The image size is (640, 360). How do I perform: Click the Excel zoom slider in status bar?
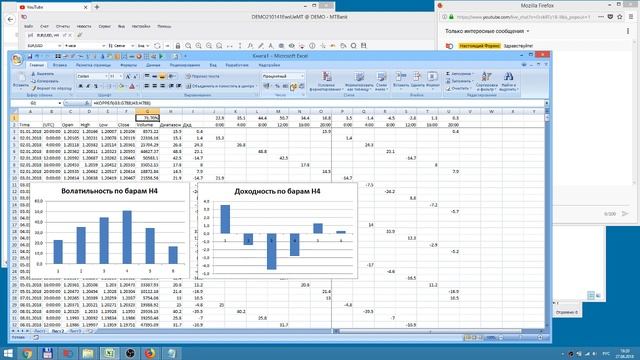pos(520,338)
